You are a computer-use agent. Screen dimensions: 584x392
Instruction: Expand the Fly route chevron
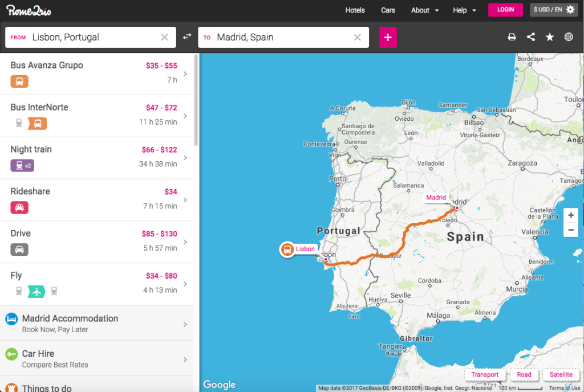point(185,284)
